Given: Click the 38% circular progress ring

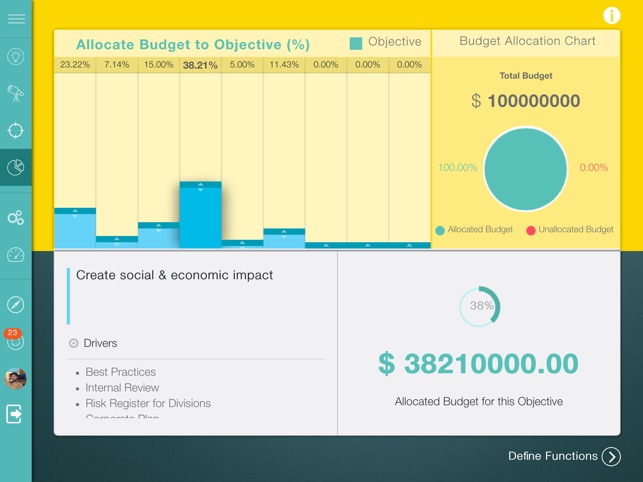Looking at the screenshot, I should (x=479, y=306).
